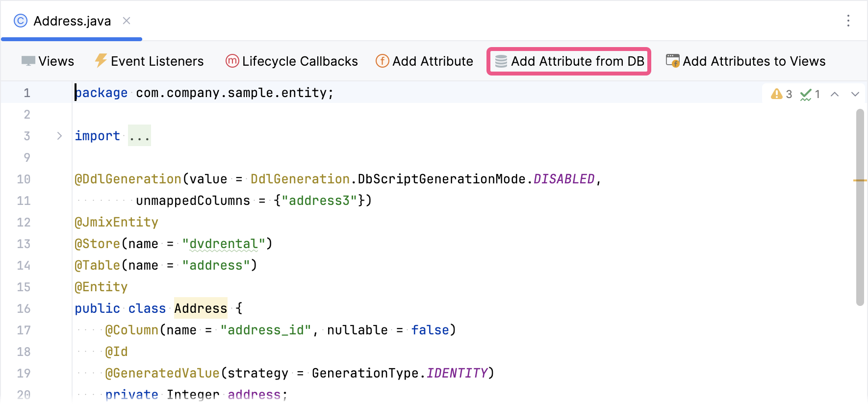The image size is (868, 404).
Task: Open the editor tab options menu
Action: point(848,21)
